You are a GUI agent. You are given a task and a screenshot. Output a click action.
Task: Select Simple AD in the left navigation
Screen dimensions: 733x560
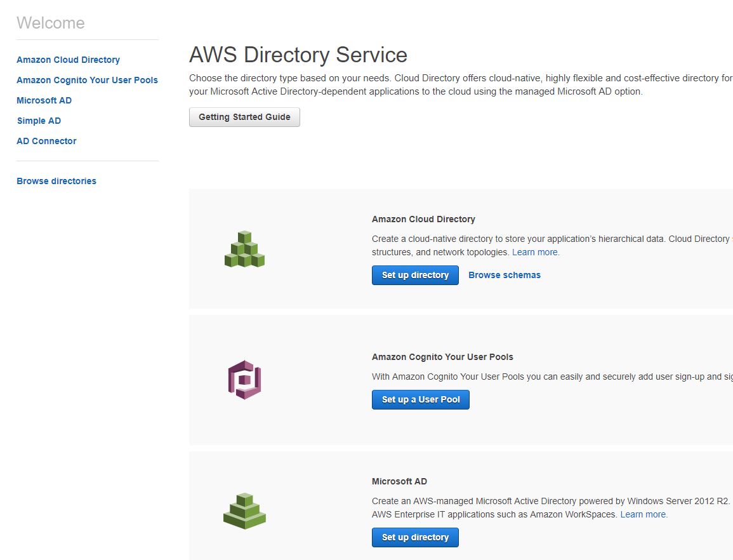(x=39, y=121)
